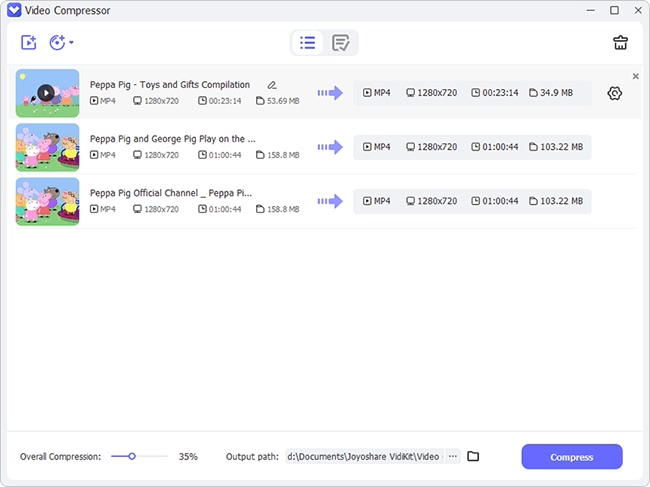
Task: Remove the Toys and Gifts Compilation row
Action: point(635,76)
